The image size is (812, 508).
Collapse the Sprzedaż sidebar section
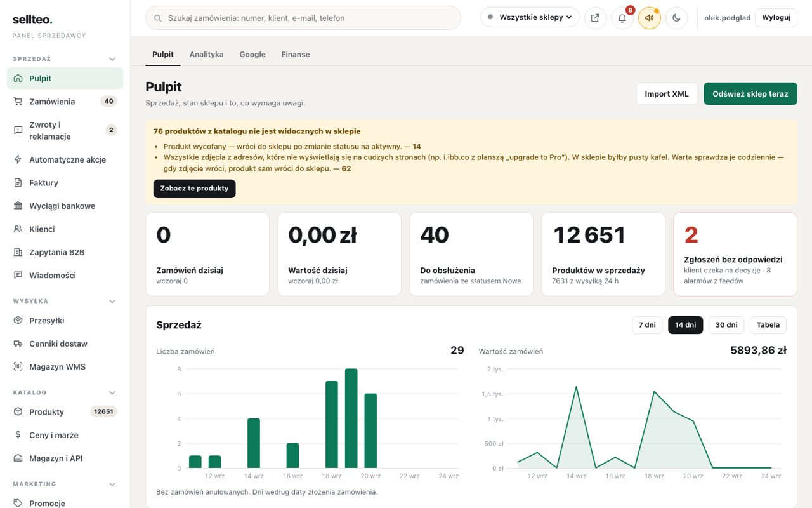click(112, 59)
